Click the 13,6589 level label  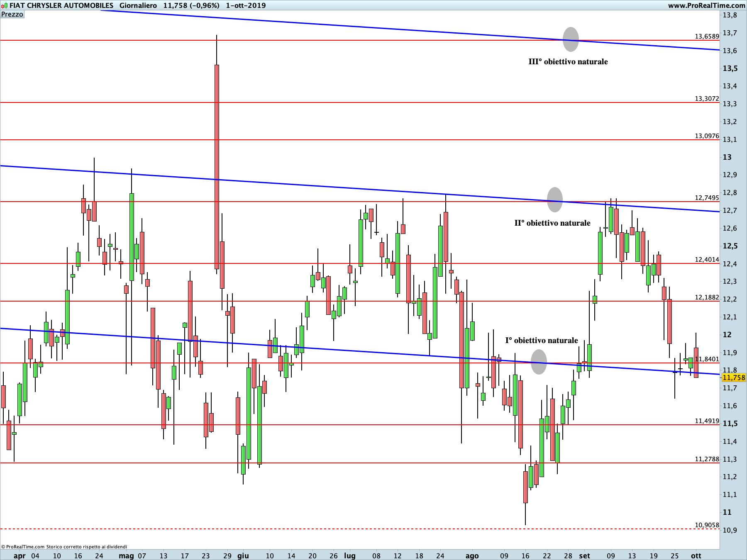click(x=707, y=36)
